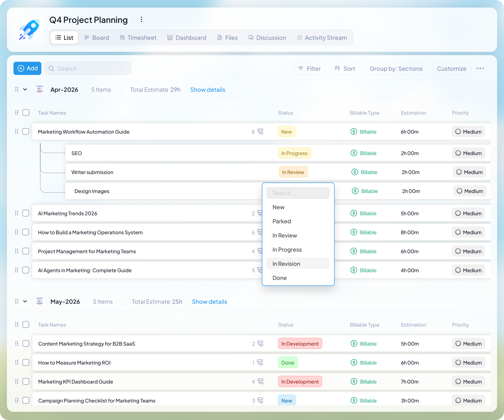Click drag handle of Content Marketing Strategy row
The image size is (504, 420).
point(17,344)
